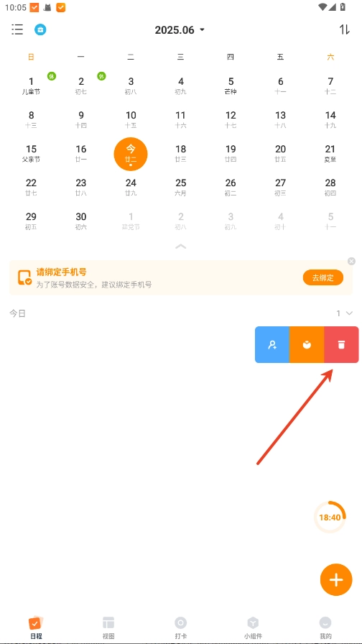
Task: Dismiss the bind phone banner with its close button
Action: (x=351, y=261)
